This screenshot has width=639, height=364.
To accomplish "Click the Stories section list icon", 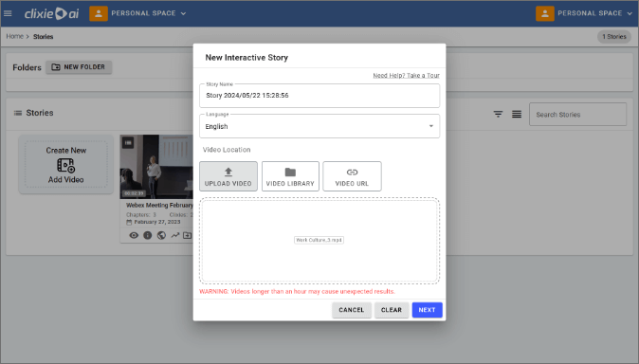I will pyautogui.click(x=18, y=113).
